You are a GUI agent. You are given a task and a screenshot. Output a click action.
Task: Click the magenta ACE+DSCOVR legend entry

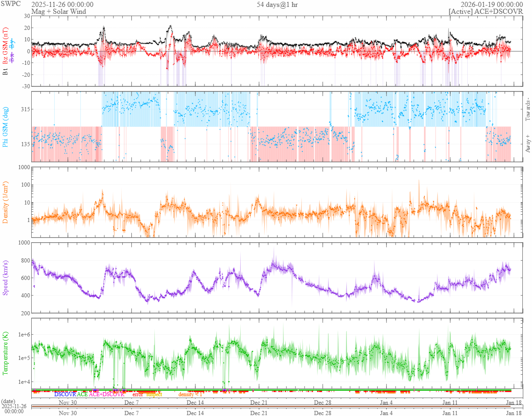(x=107, y=394)
